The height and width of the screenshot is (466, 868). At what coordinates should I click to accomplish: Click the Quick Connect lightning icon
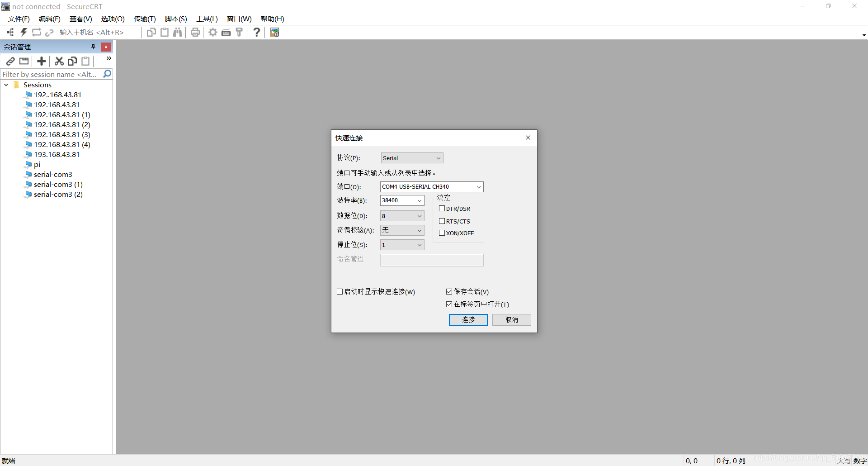(x=24, y=32)
